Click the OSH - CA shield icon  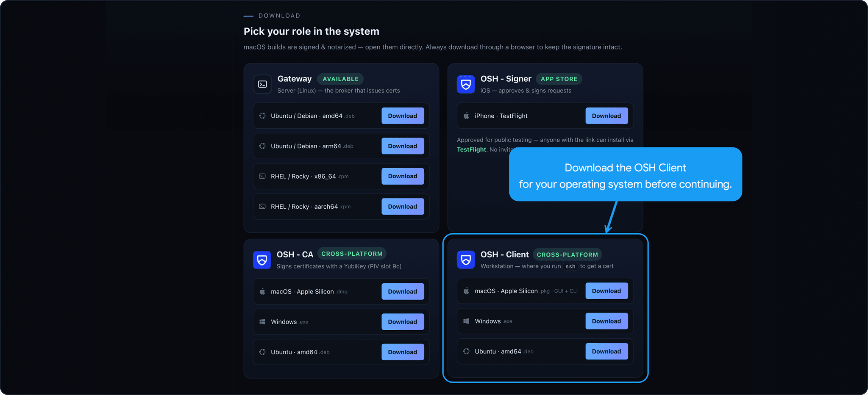coord(262,260)
